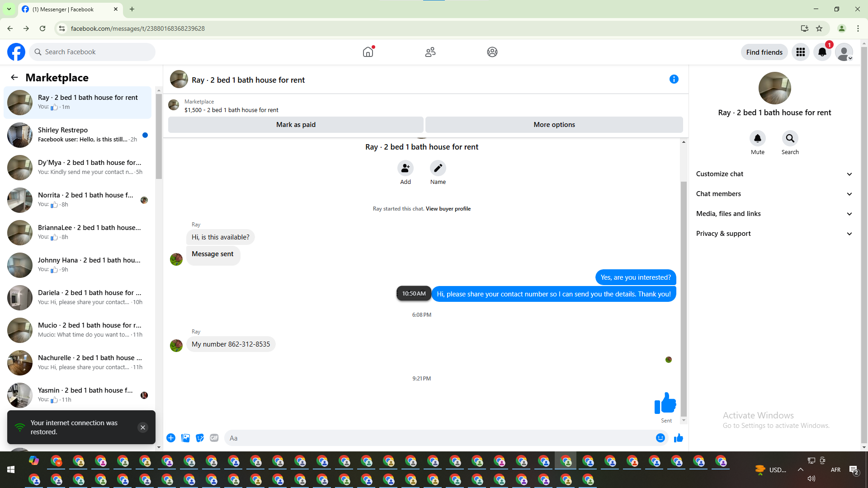Viewport: 868px width, 488px height.
Task: Dismiss the internet connection restored notice
Action: click(x=143, y=427)
